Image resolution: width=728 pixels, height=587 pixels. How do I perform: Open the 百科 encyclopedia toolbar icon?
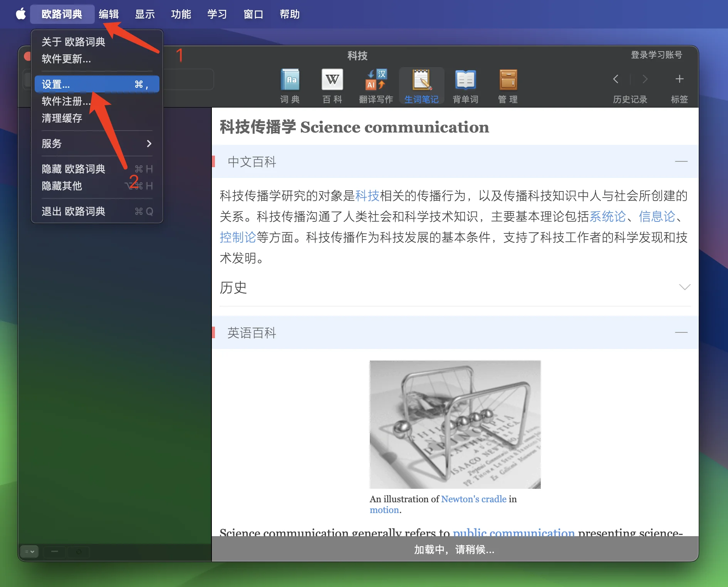(x=332, y=86)
